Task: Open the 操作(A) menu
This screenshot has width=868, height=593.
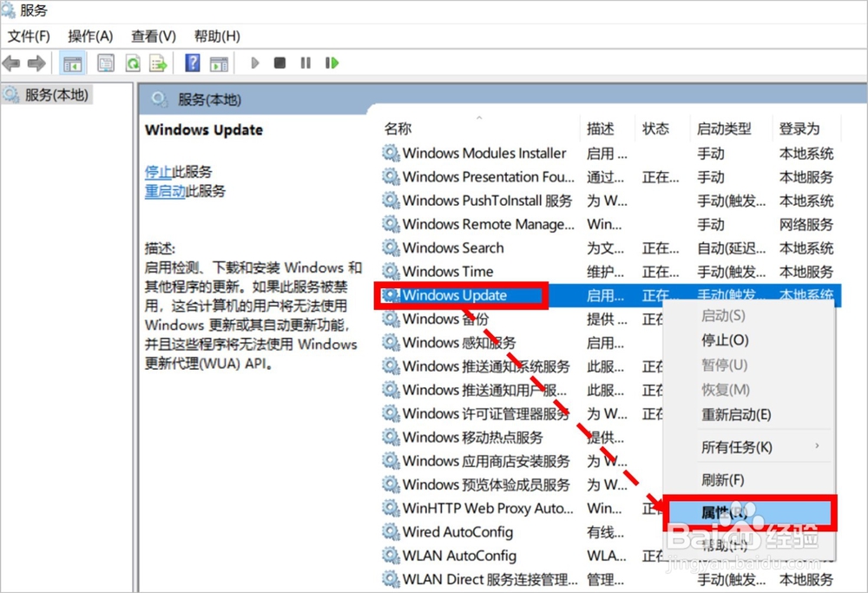Action: pos(90,36)
